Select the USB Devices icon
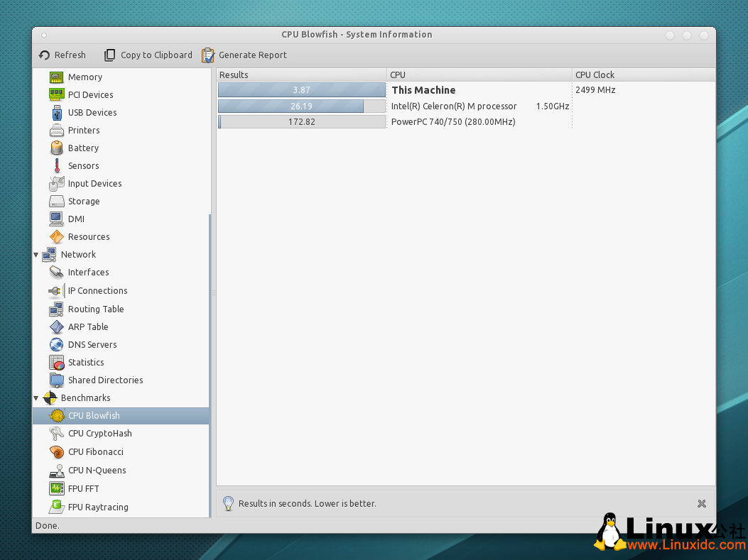The width and height of the screenshot is (748, 560). (56, 113)
